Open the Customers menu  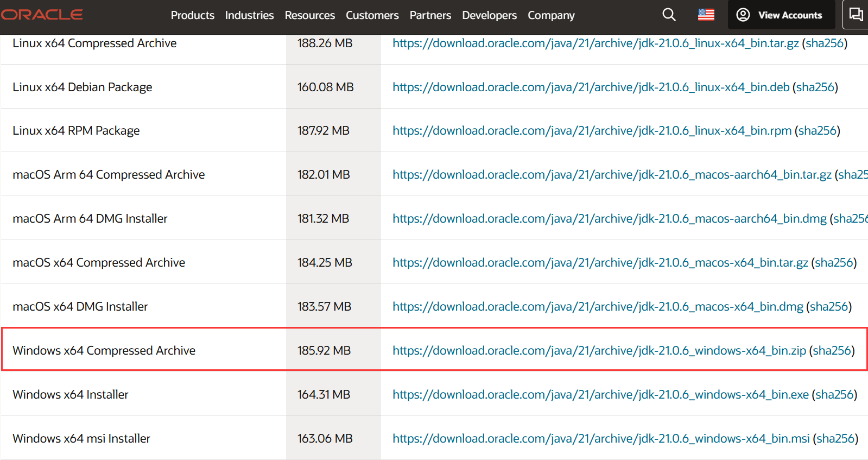[x=372, y=15]
